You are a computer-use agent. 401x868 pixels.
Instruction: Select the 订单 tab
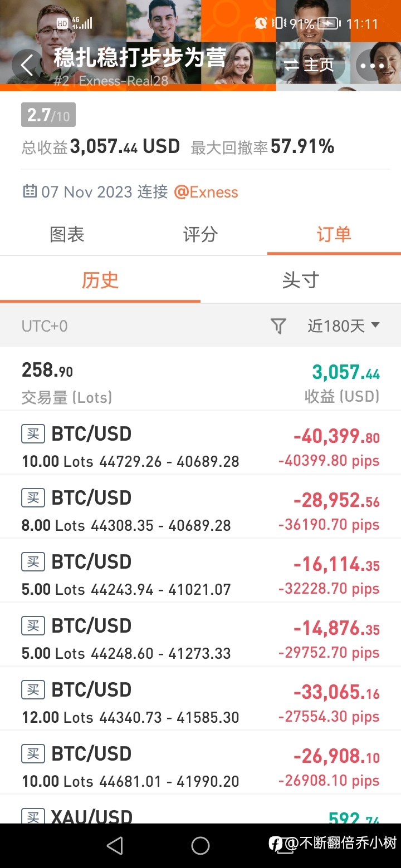pos(334,234)
